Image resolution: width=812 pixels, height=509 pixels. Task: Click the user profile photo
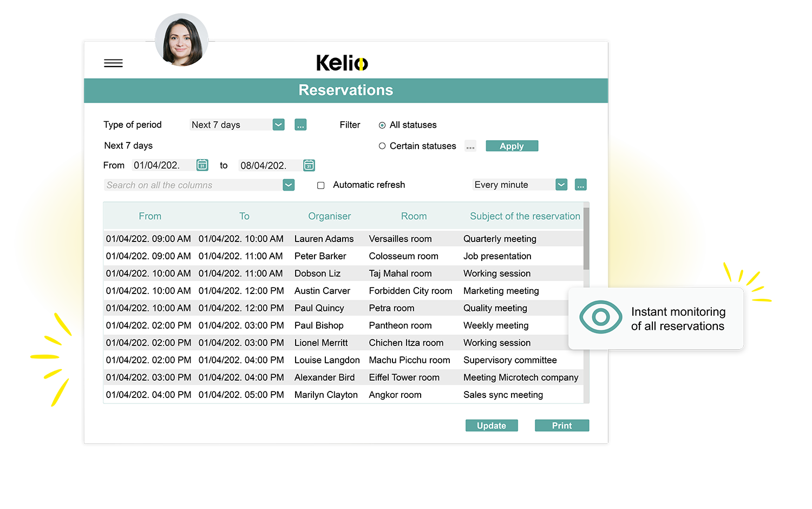click(182, 40)
